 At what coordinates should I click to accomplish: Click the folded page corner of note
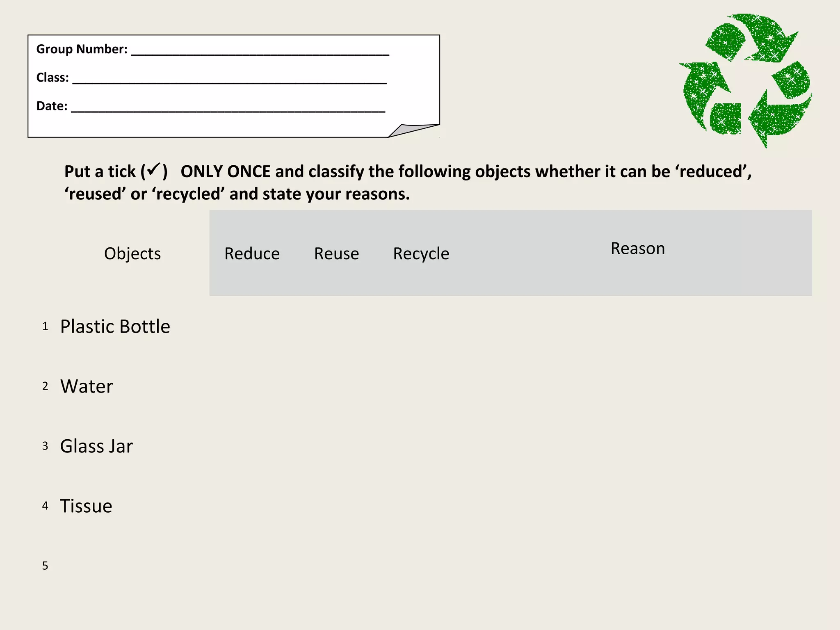pyautogui.click(x=413, y=130)
